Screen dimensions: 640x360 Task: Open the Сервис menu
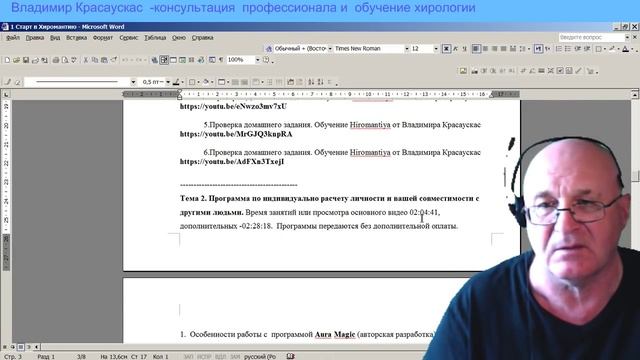pos(129,38)
